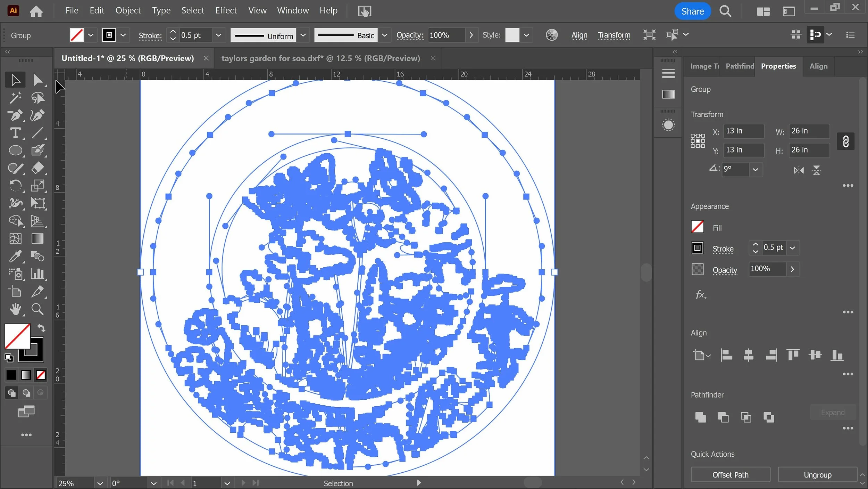The image size is (868, 489).
Task: Choose a transform reference point
Action: (x=698, y=141)
